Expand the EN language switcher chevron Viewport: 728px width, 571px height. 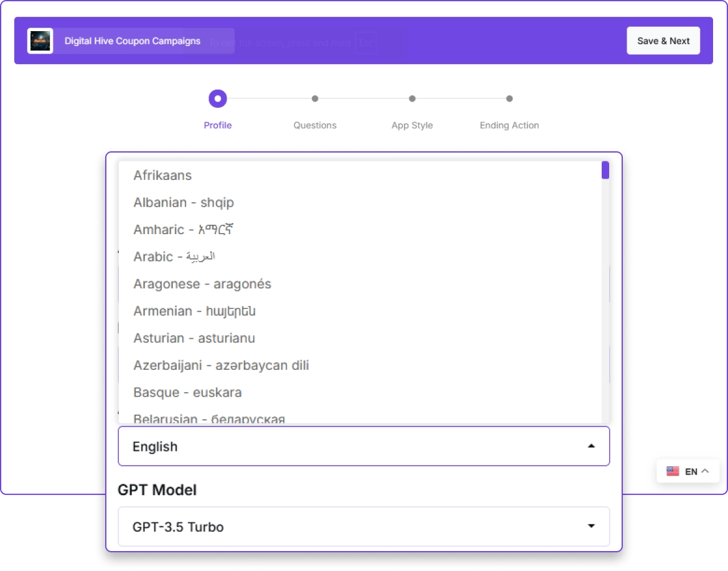pyautogui.click(x=705, y=471)
